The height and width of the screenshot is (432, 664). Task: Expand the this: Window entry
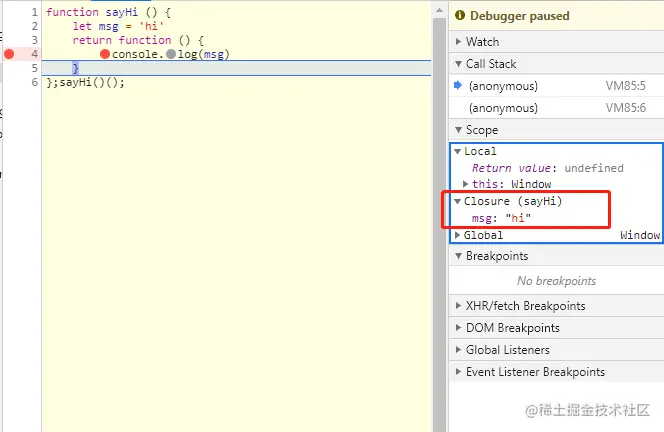point(465,184)
